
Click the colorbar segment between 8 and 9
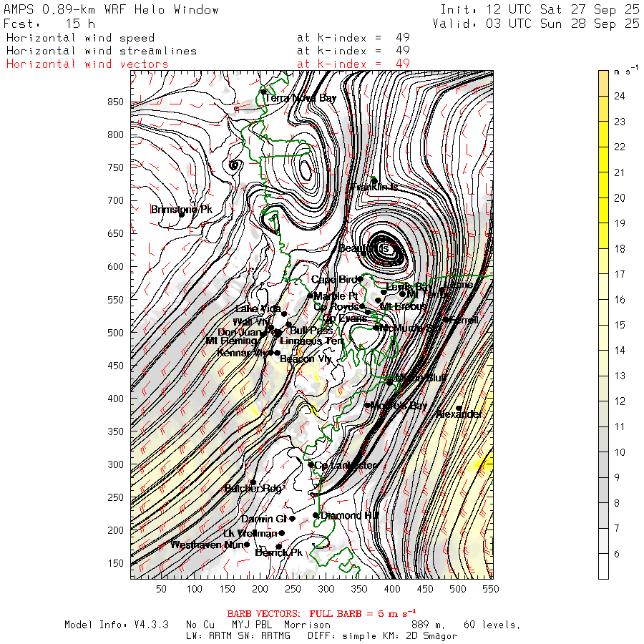(x=603, y=490)
